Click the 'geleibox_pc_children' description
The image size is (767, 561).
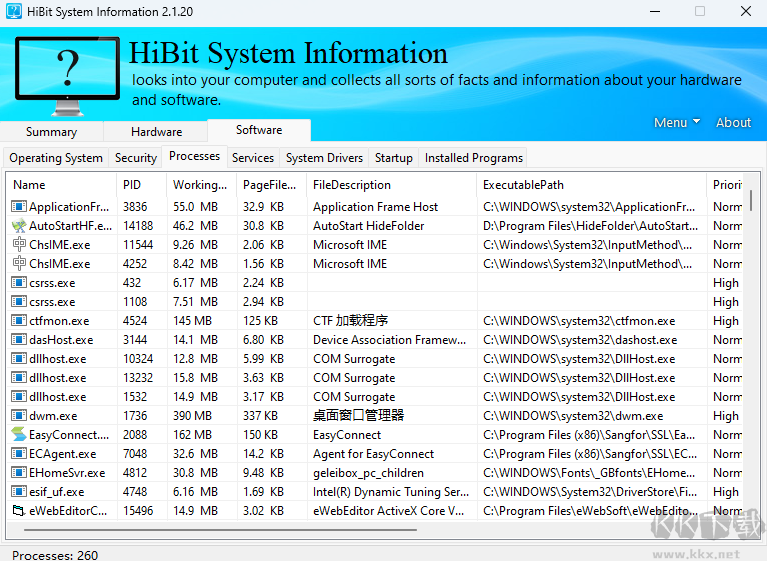coord(368,473)
